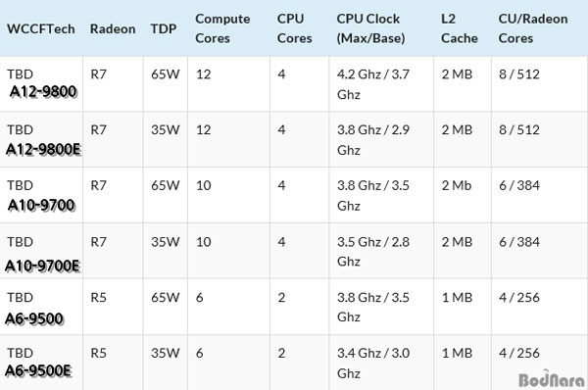Click the A6-9500E model name
This screenshot has width=588, height=390.
[38, 370]
